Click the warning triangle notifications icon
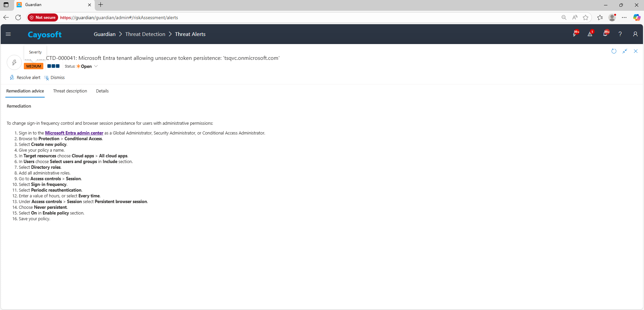Image resolution: width=644 pixels, height=310 pixels. (590, 34)
